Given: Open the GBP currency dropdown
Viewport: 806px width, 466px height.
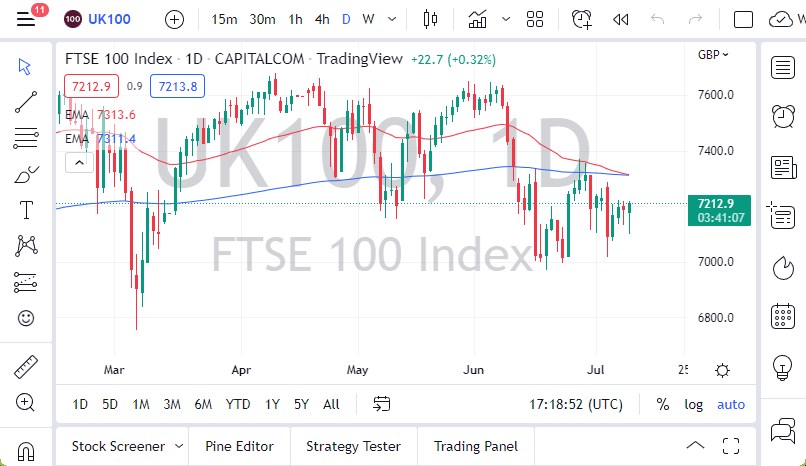Looking at the screenshot, I should (x=713, y=55).
